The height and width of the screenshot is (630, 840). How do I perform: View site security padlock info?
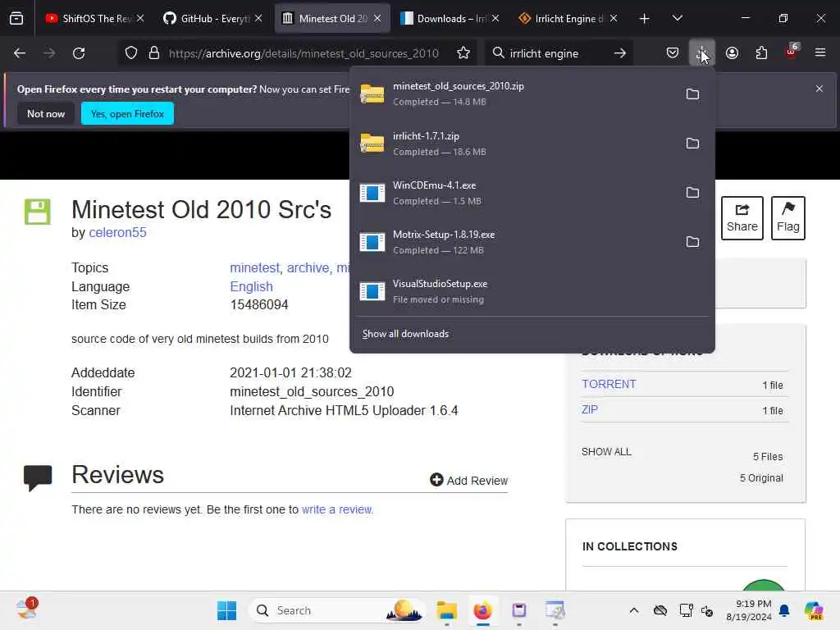(x=153, y=53)
